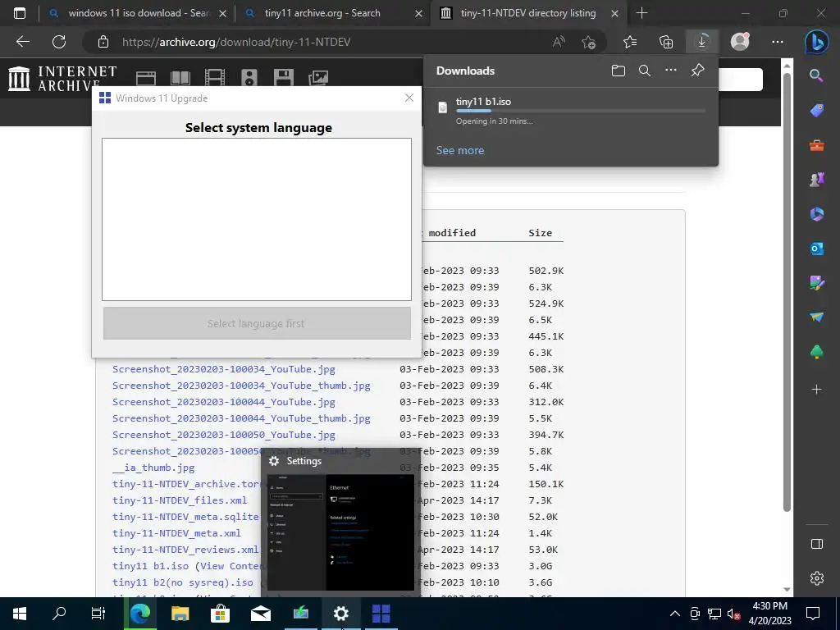Open File Explorer from taskbar
Image resolution: width=840 pixels, height=630 pixels.
[180, 614]
